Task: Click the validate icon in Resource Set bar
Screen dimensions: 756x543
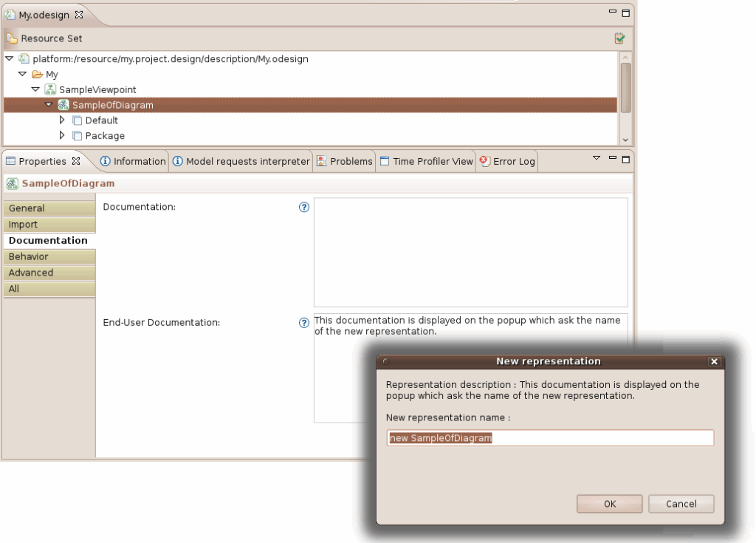Action: 620,38
